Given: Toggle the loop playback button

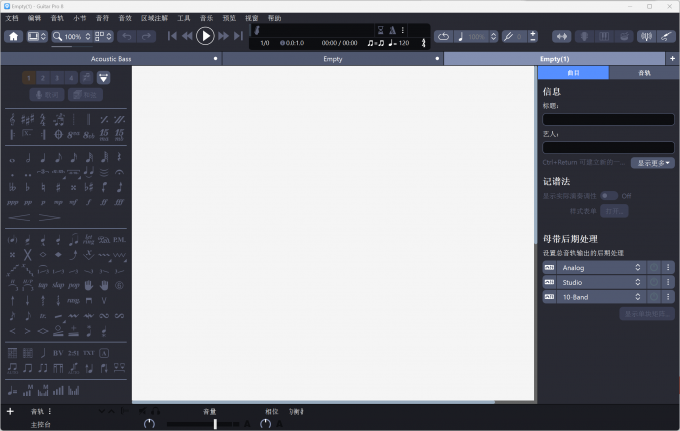Looking at the screenshot, I should click(443, 36).
